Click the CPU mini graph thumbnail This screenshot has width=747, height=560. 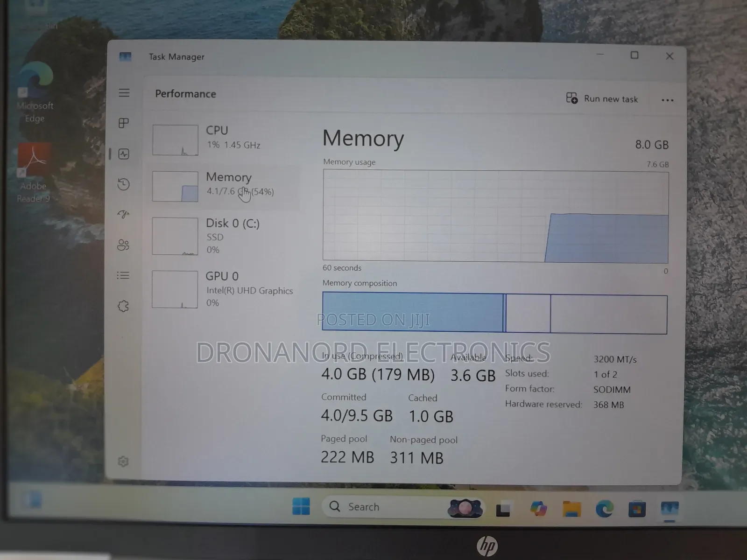(x=175, y=140)
